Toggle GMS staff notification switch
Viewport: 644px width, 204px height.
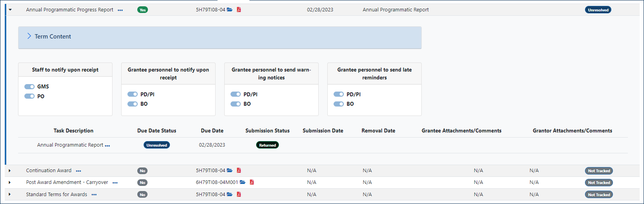point(30,86)
